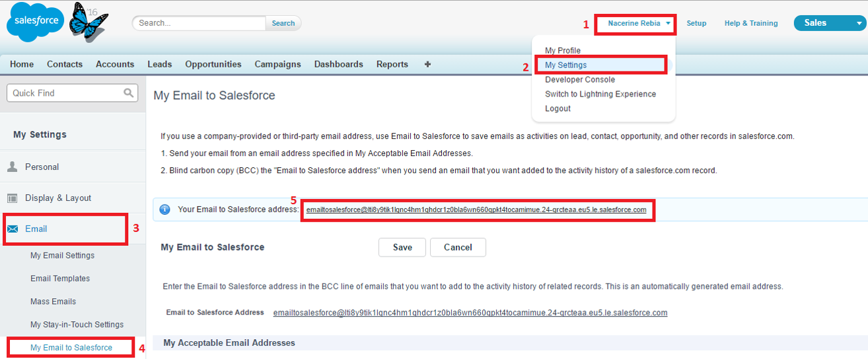The width and height of the screenshot is (868, 359).
Task: Select My Settings from the user menu
Action: (565, 65)
